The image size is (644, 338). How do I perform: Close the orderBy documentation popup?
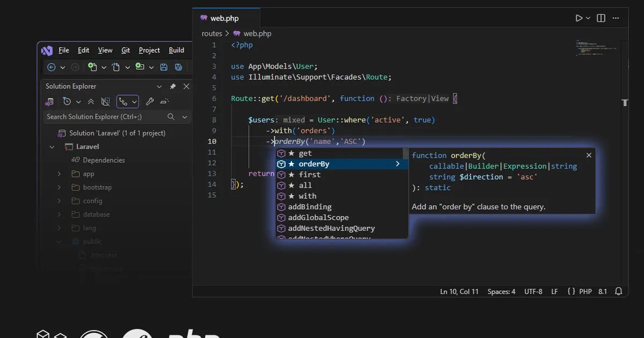(x=589, y=155)
